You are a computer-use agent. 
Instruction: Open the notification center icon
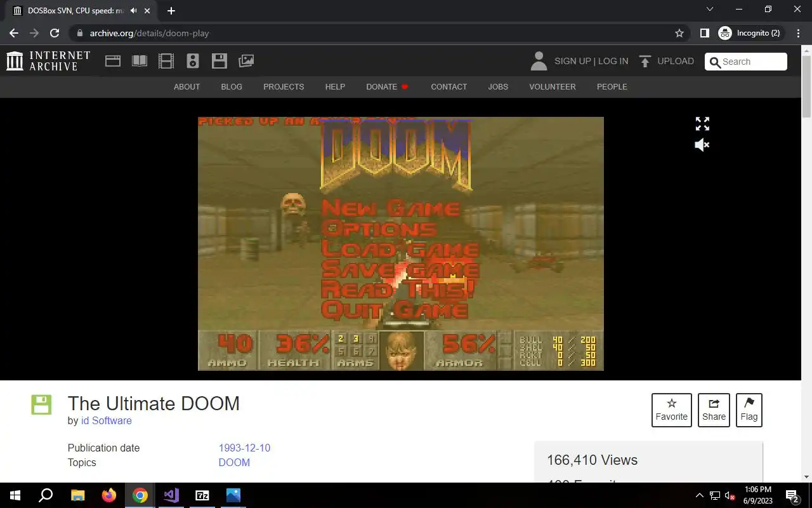(792, 495)
